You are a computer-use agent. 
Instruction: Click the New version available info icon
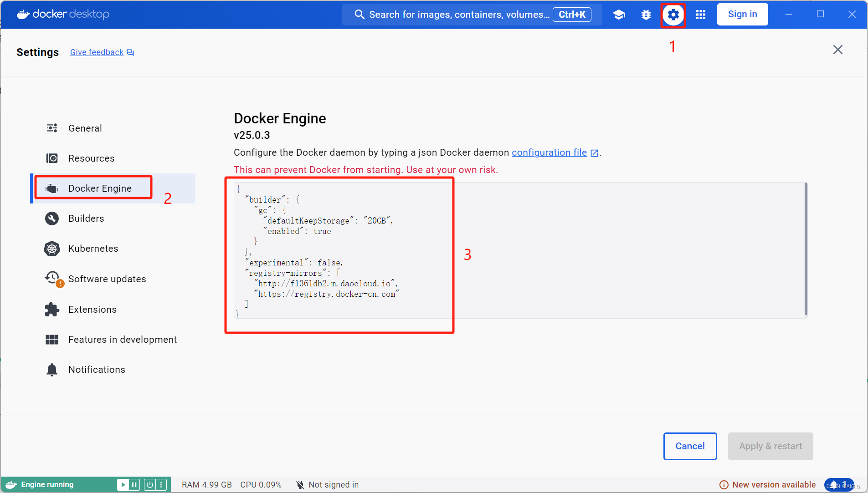click(x=724, y=485)
